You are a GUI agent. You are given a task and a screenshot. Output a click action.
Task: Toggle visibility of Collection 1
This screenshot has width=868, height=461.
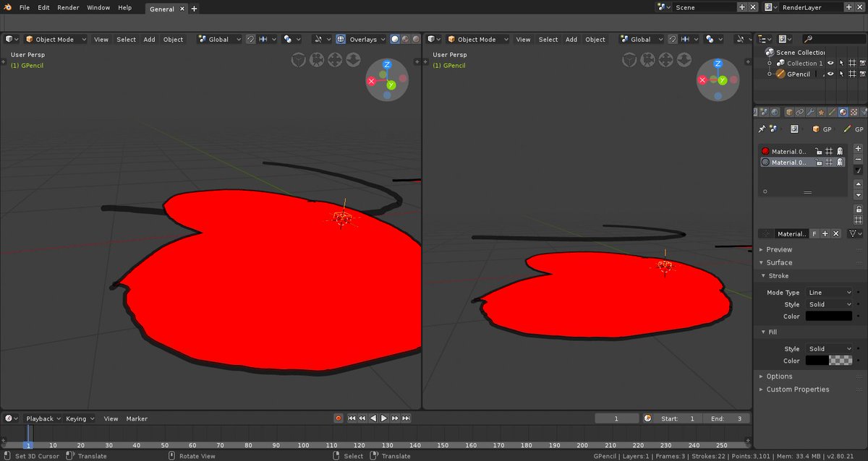pos(830,63)
